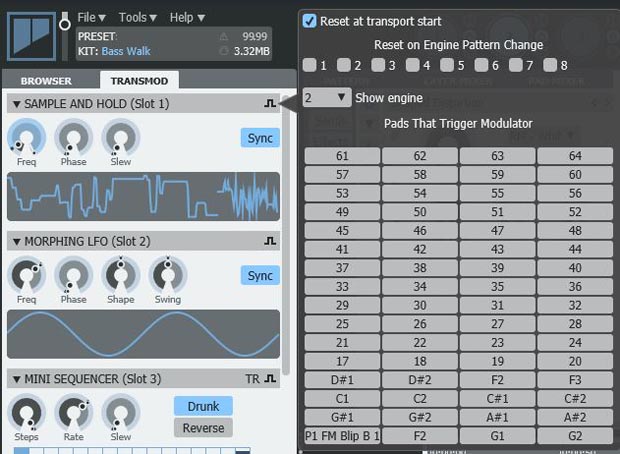Open the Show engine dropdown
Image resolution: width=620 pixels, height=454 pixels.
point(326,98)
